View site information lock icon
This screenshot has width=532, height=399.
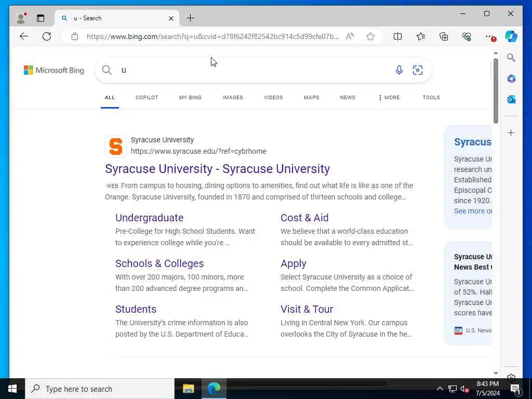(x=75, y=36)
